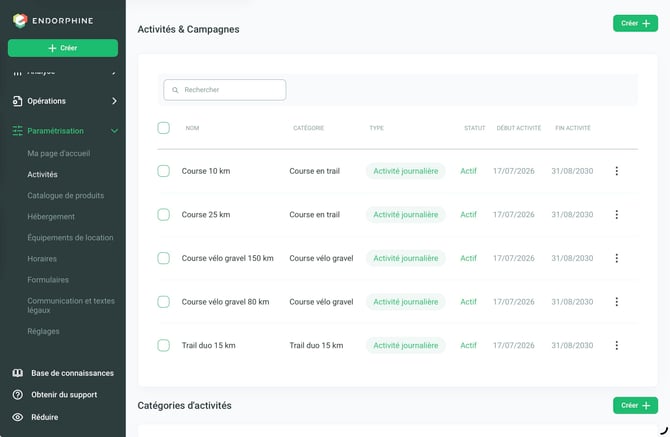Click Obtenir du support link
This screenshot has width=670, height=437.
(64, 395)
